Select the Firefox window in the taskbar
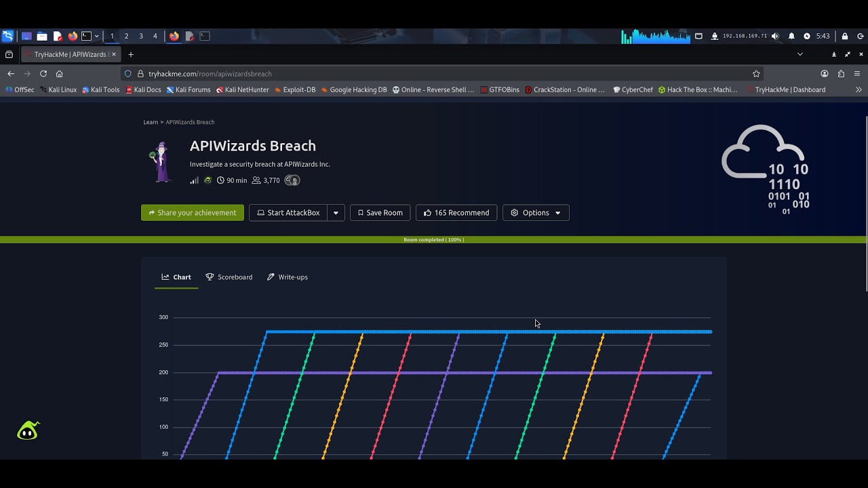The height and width of the screenshot is (488, 868). point(174,36)
